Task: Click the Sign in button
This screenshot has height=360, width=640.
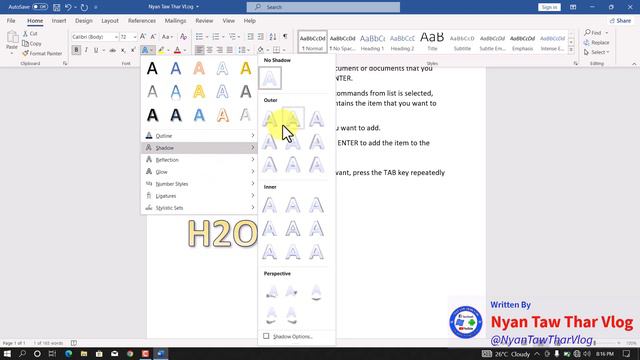Action: 549,7
